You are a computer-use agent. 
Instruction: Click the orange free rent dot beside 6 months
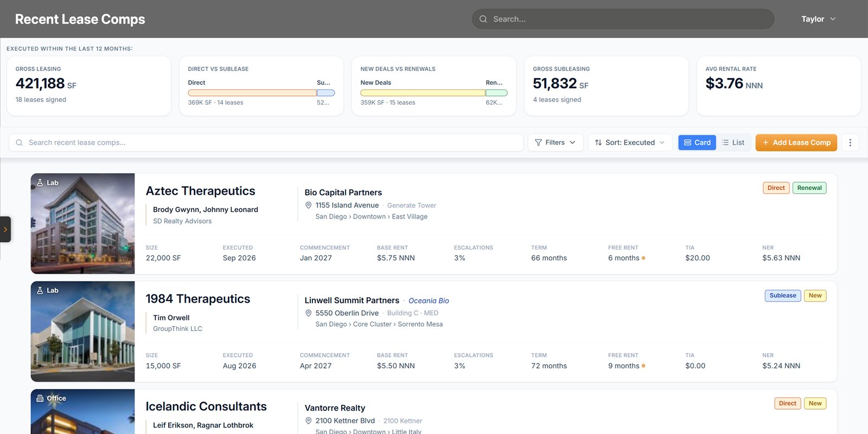(x=643, y=258)
